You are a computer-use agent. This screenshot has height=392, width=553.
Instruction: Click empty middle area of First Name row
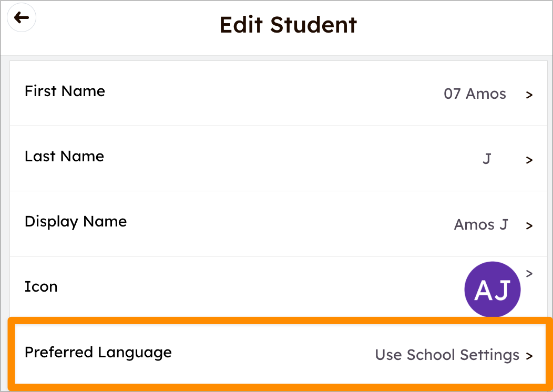(x=263, y=94)
